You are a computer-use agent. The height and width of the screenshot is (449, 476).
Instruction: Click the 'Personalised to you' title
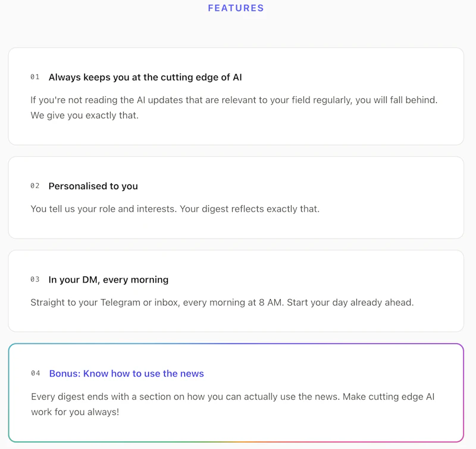tap(93, 186)
